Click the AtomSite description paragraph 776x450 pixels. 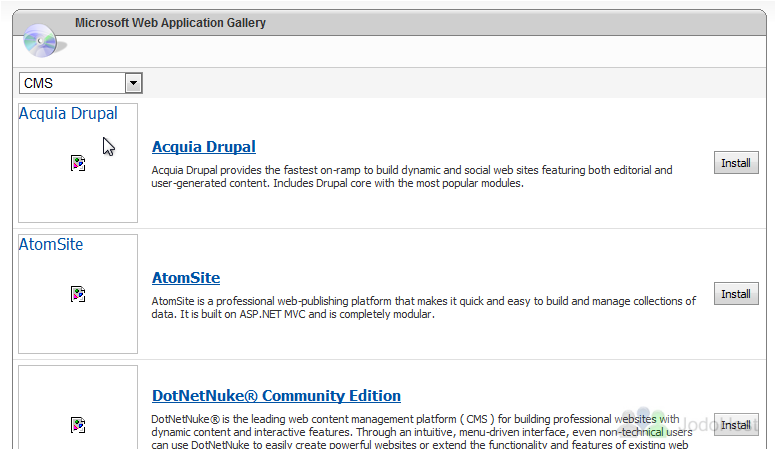[x=424, y=307]
